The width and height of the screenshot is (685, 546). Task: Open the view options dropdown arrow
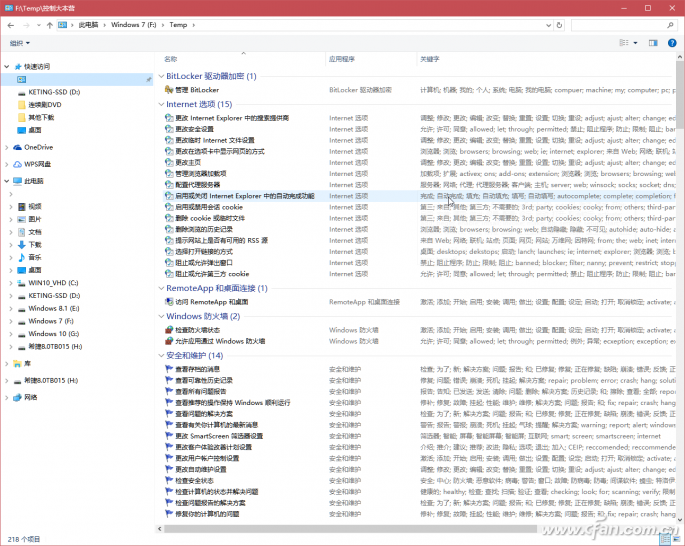click(x=635, y=43)
